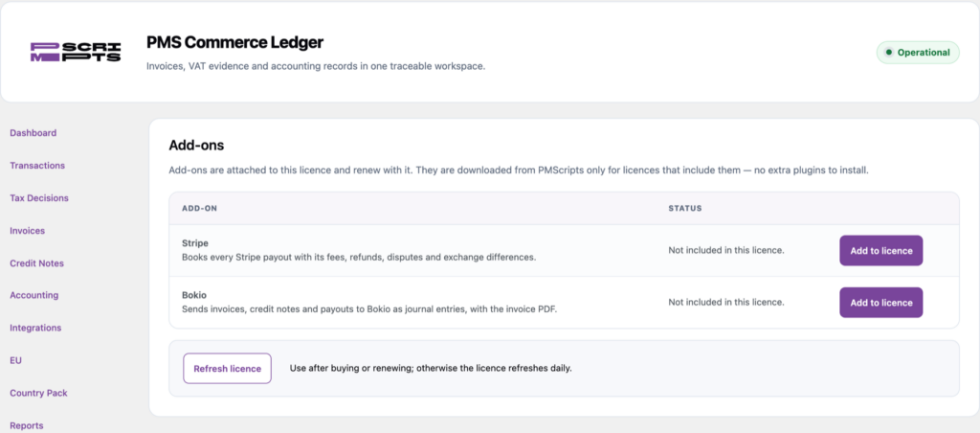Click the Bokio 'Not included in this licence.' status

click(x=725, y=302)
